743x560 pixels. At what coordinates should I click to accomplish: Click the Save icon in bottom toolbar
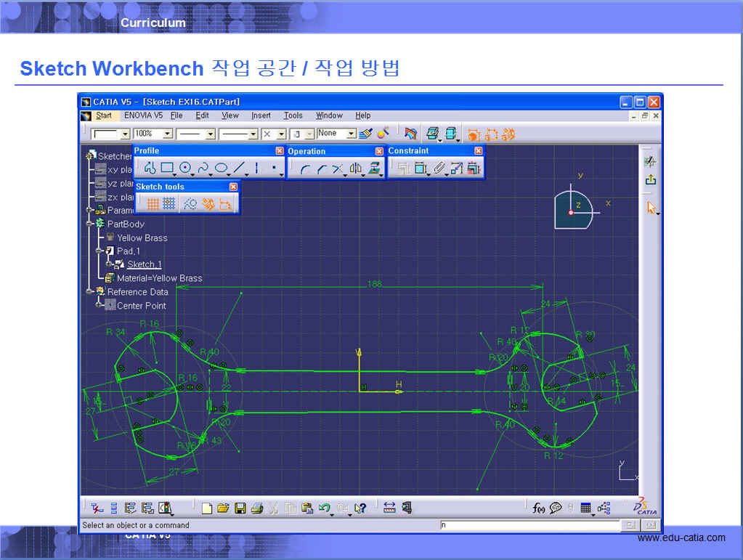240,508
